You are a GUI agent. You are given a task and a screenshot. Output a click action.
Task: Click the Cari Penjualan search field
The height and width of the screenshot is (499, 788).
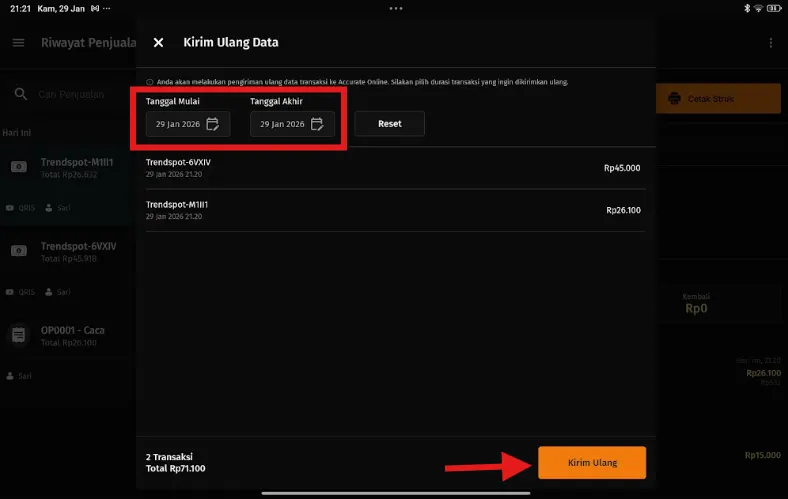(71, 94)
